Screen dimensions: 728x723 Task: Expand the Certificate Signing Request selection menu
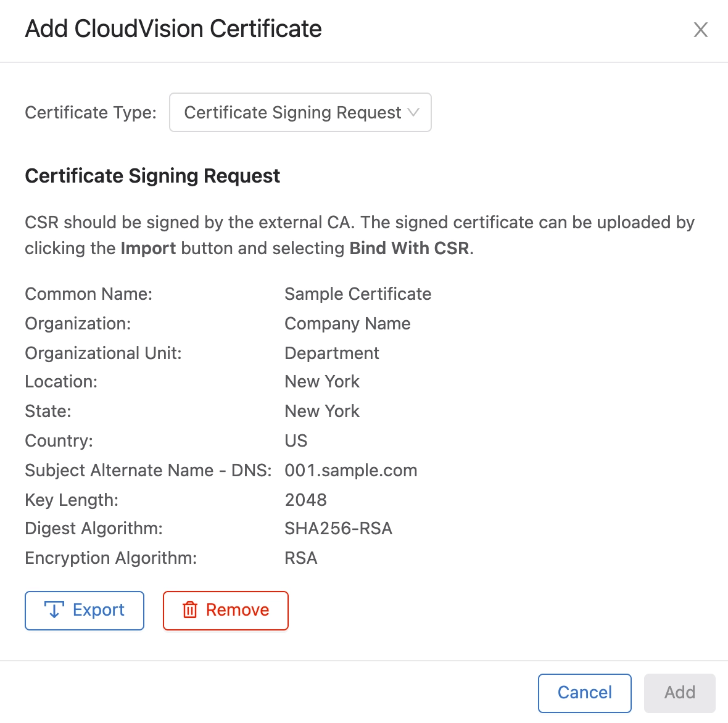point(300,112)
